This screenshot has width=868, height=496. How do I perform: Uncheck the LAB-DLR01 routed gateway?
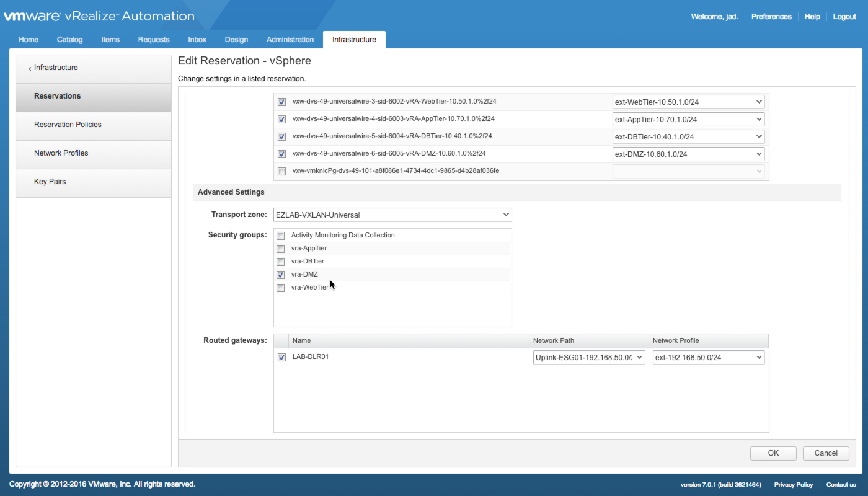click(x=281, y=357)
